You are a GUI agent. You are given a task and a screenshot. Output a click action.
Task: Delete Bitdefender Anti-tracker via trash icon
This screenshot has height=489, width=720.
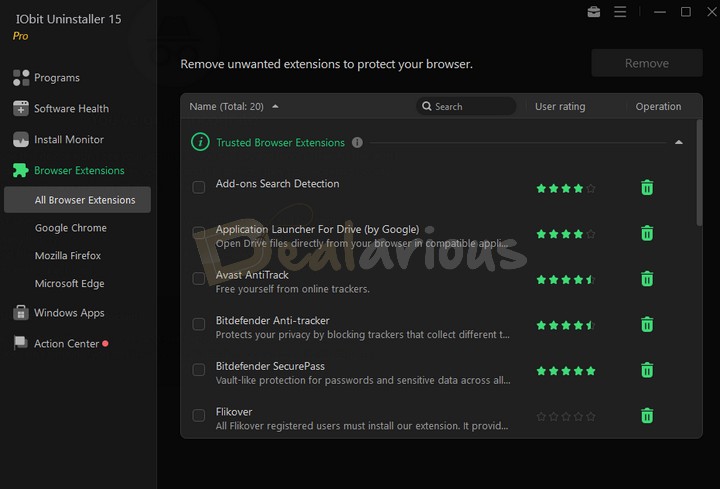pos(647,324)
